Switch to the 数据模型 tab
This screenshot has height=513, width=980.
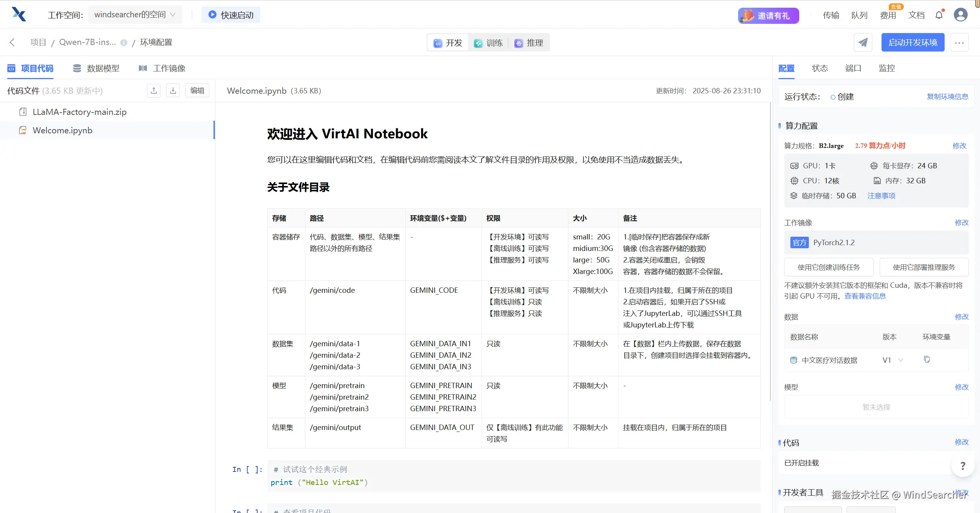click(95, 68)
